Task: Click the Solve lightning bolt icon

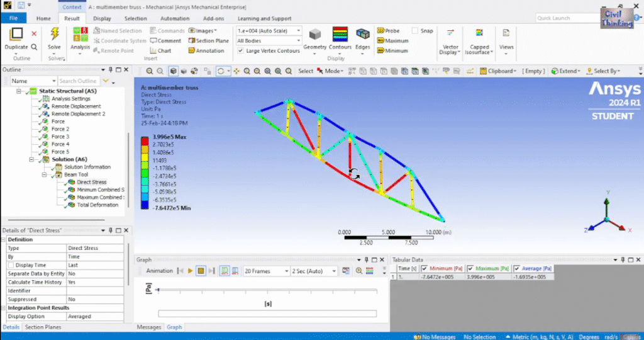Action: pyautogui.click(x=54, y=35)
